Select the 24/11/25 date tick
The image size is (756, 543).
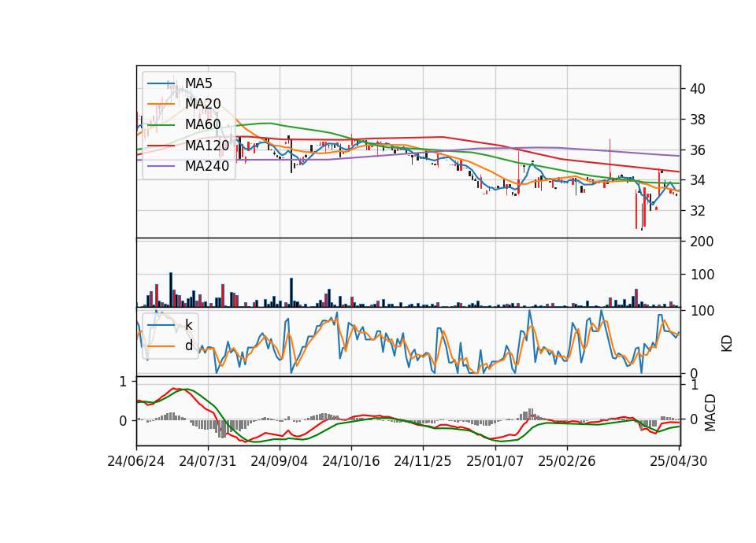423,461
